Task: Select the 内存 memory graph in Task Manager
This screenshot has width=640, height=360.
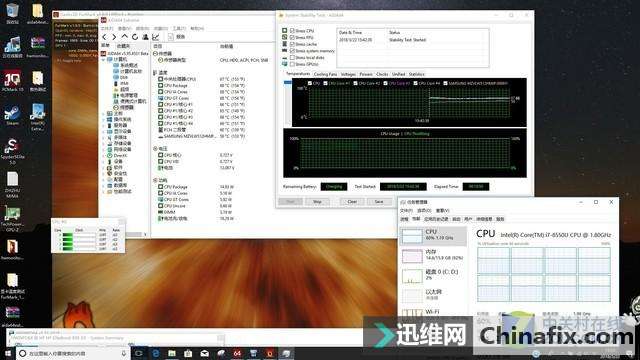Action: tap(433, 256)
